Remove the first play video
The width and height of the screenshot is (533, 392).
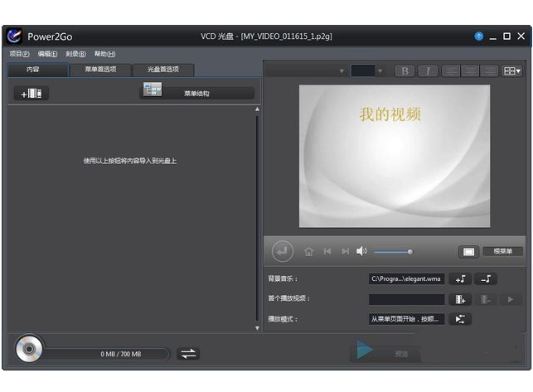pyautogui.click(x=486, y=299)
